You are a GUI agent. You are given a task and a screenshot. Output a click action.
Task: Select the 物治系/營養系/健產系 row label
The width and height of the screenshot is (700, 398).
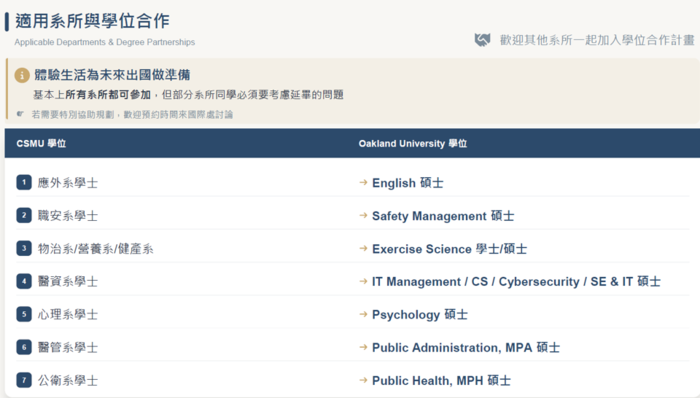pyautogui.click(x=96, y=249)
